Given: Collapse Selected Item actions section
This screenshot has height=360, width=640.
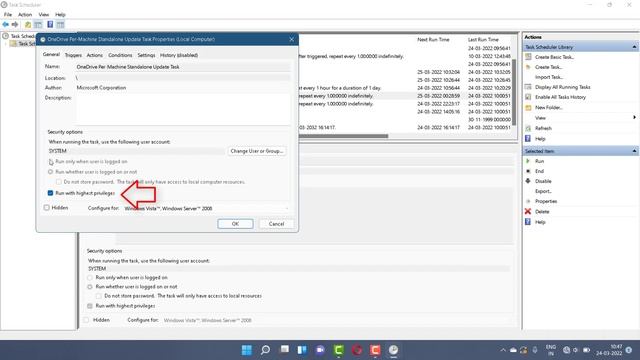Looking at the screenshot, I should pyautogui.click(x=634, y=151).
